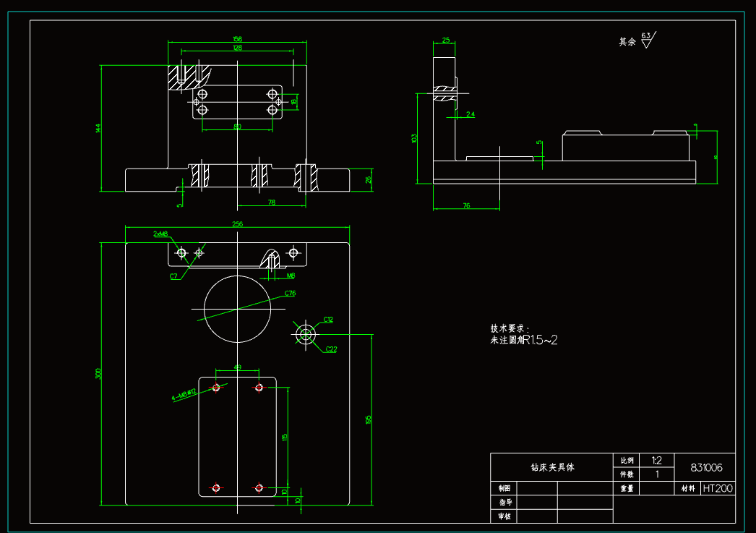Click the M8 label near hatched boss
Image resolution: width=756 pixels, height=533 pixels.
[x=291, y=276]
